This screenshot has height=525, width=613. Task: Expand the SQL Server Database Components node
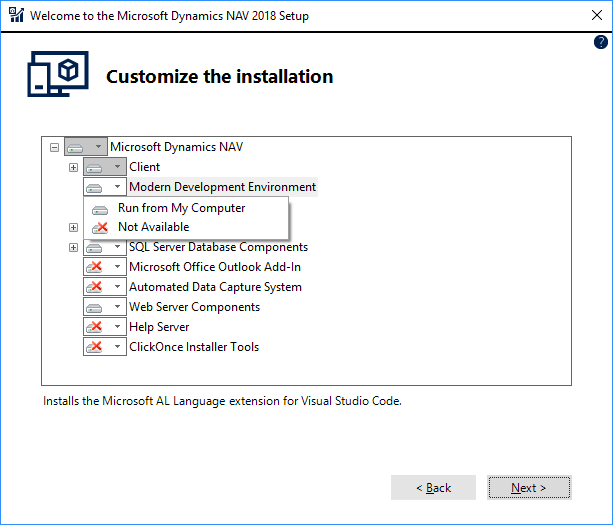click(x=73, y=247)
